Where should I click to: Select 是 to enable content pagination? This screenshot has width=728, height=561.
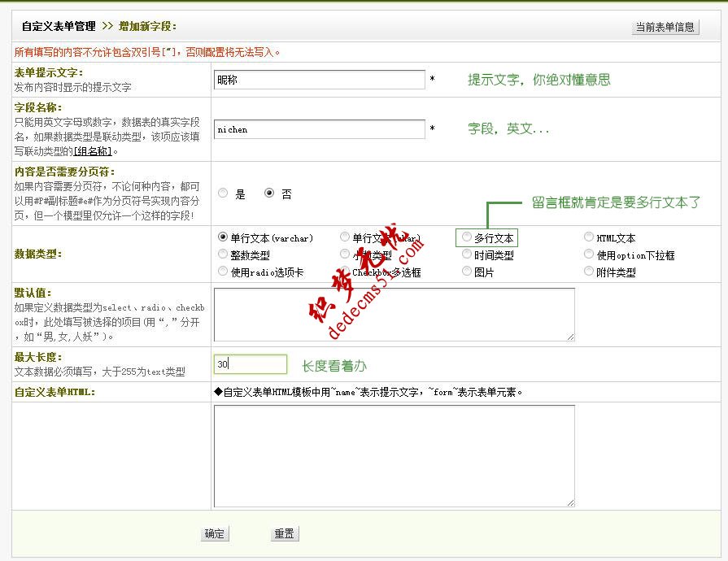pyautogui.click(x=222, y=193)
